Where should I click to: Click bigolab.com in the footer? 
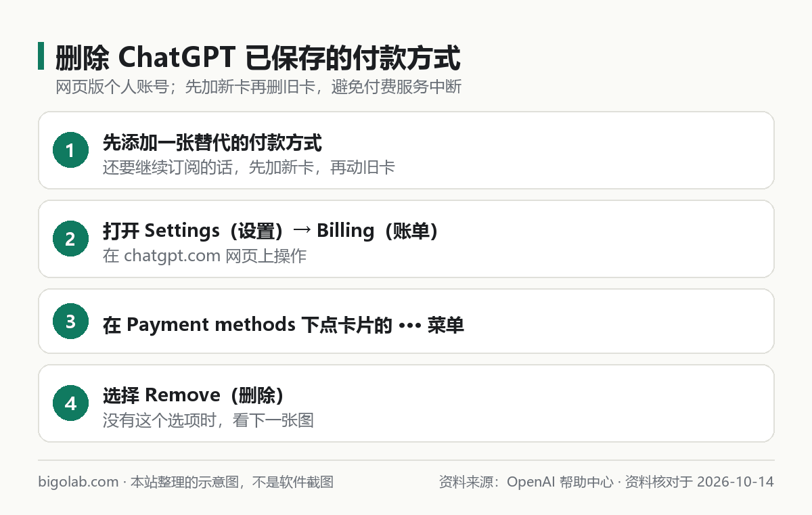78,482
